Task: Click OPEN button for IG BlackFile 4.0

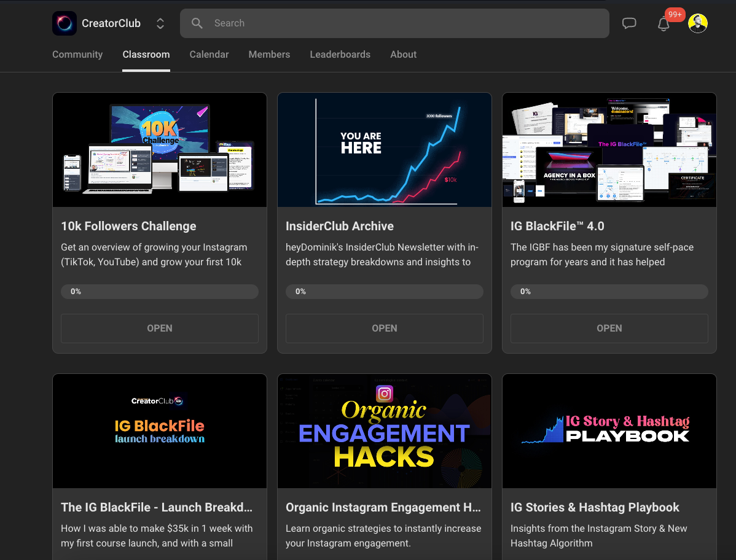Action: click(609, 329)
